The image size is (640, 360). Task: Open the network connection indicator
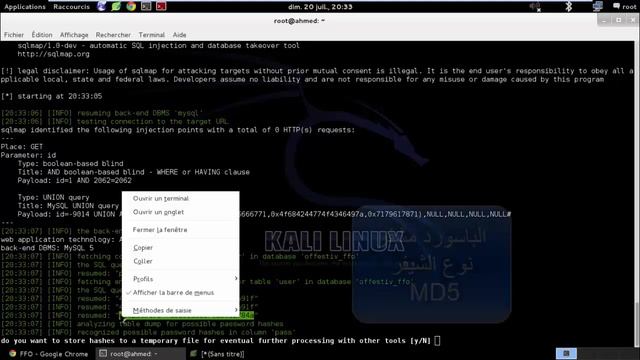598,7
